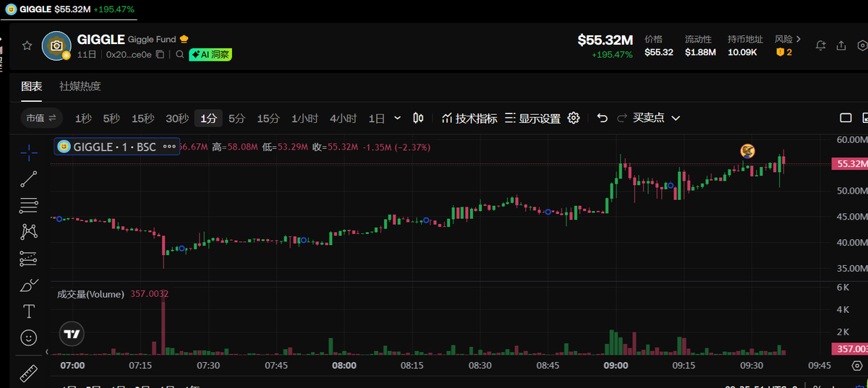Open GIGGLE · 1 · BSC legend more options
This screenshot has width=868, height=388.
(x=169, y=147)
